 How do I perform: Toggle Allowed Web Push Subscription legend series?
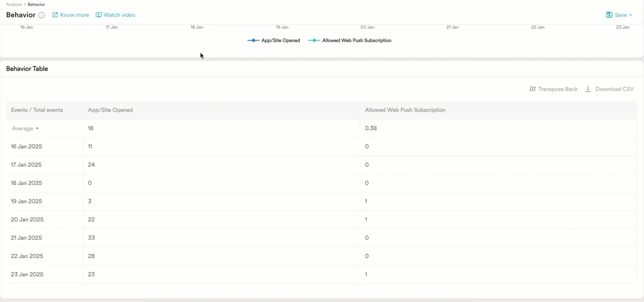coord(350,41)
